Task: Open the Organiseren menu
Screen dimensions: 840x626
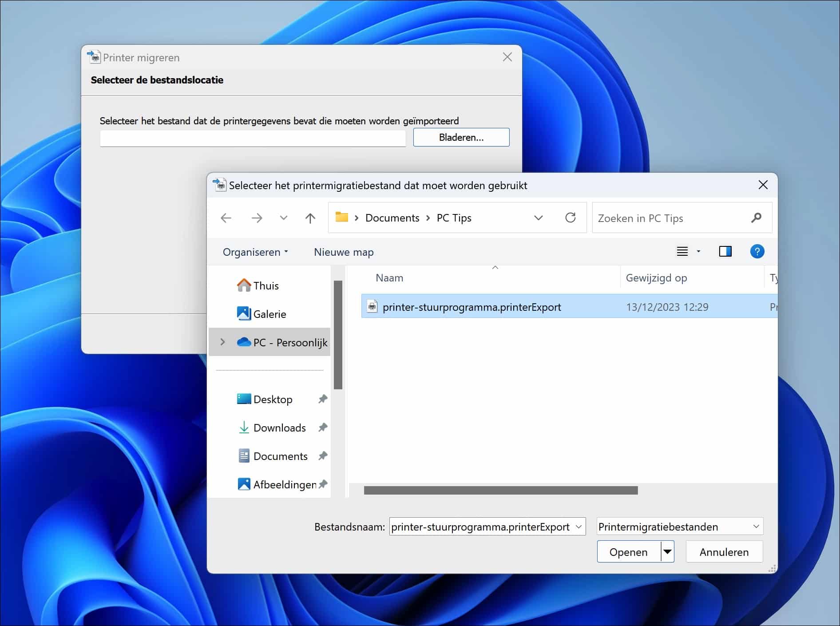Action: 255,252
